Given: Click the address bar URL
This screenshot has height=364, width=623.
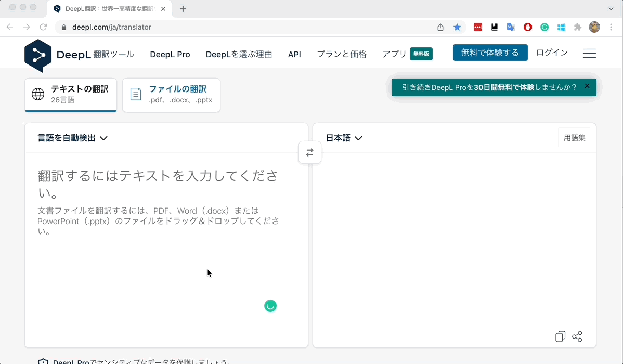Looking at the screenshot, I should click(112, 27).
